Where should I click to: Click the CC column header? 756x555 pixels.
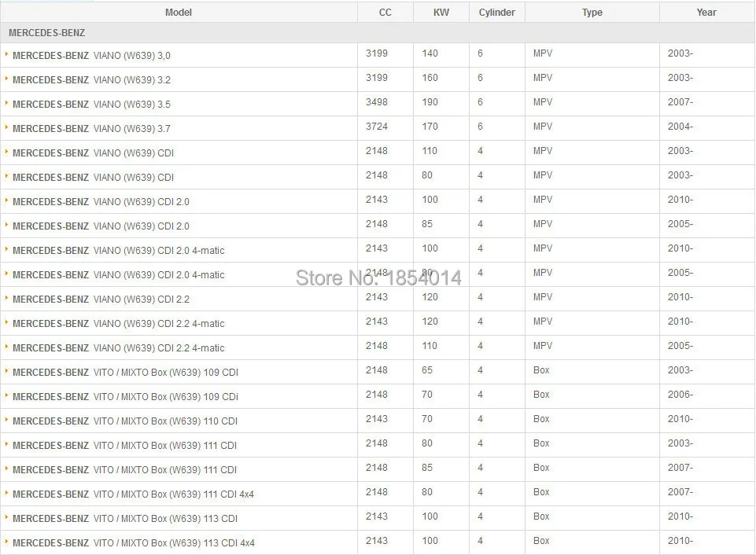tap(385, 13)
